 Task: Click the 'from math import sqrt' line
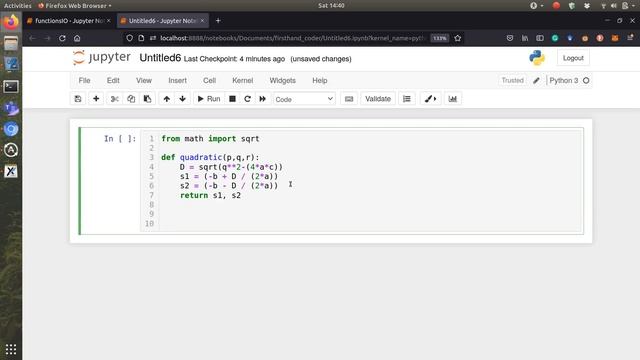pyautogui.click(x=210, y=138)
